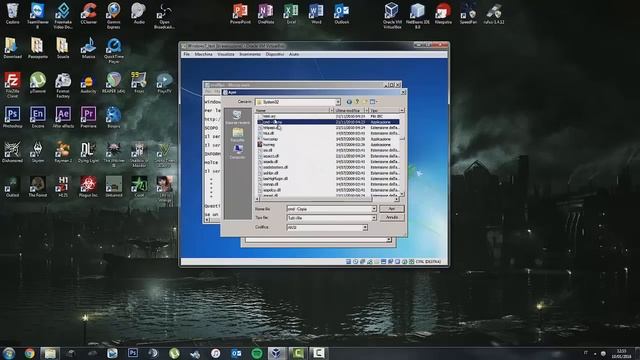
Task: Open the File menu in VirtualBox window
Action: [186, 54]
